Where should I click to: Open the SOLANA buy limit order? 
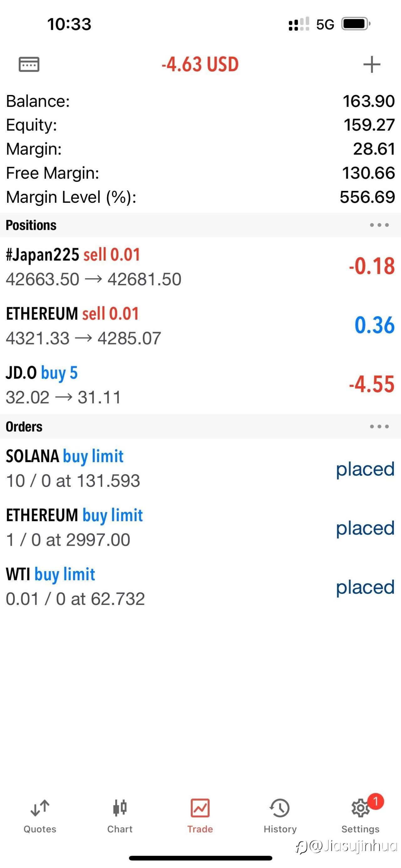[x=200, y=468]
